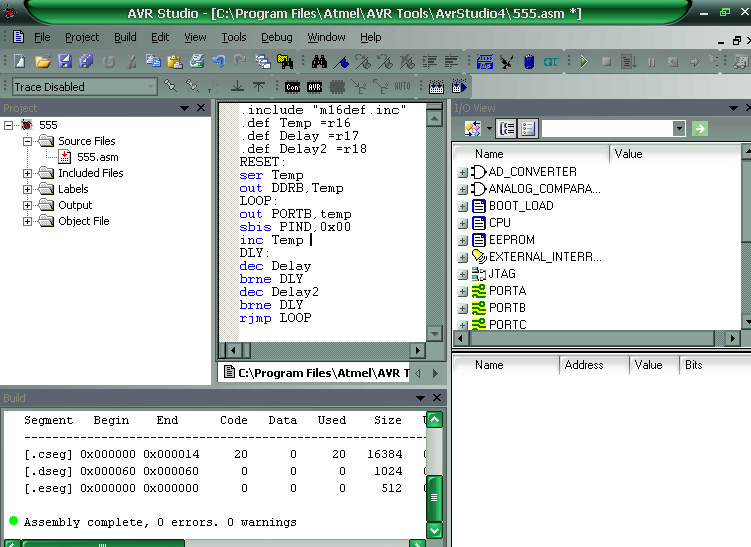The height and width of the screenshot is (547, 751).
Task: Expand the Output folder
Action: tap(27, 205)
